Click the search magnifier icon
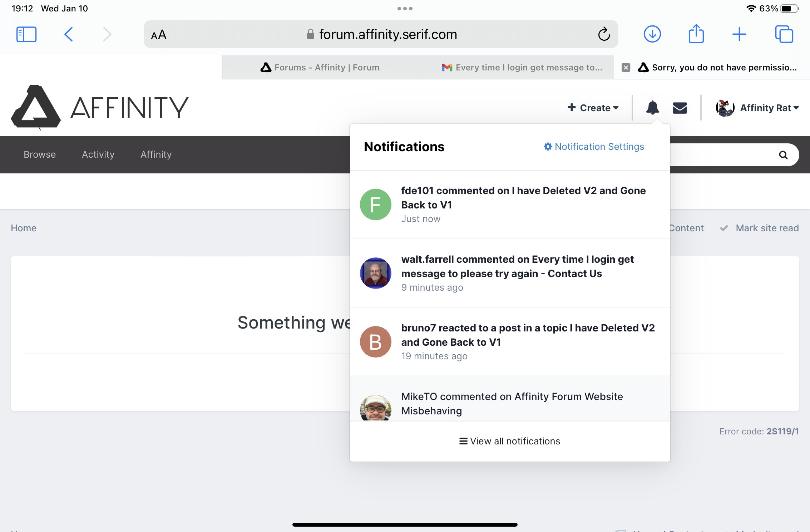 (x=783, y=155)
